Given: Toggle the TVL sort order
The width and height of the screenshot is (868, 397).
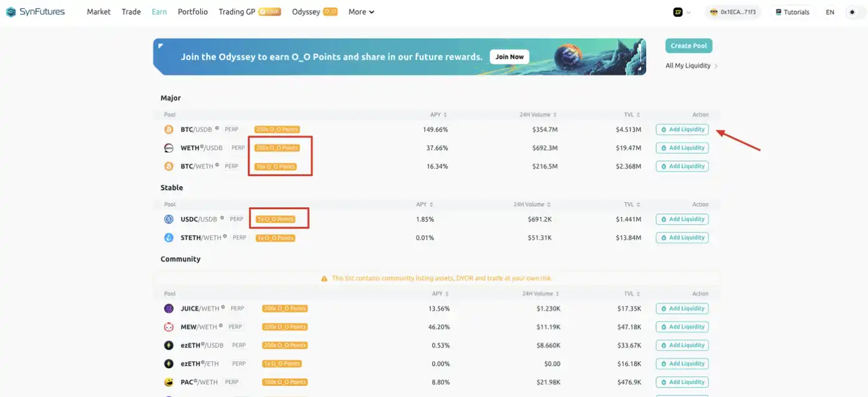Looking at the screenshot, I should (638, 114).
